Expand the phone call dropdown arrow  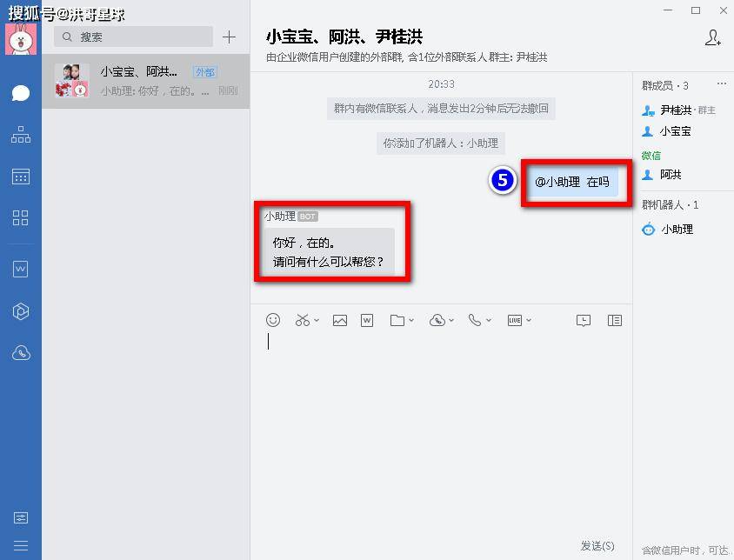pos(489,320)
